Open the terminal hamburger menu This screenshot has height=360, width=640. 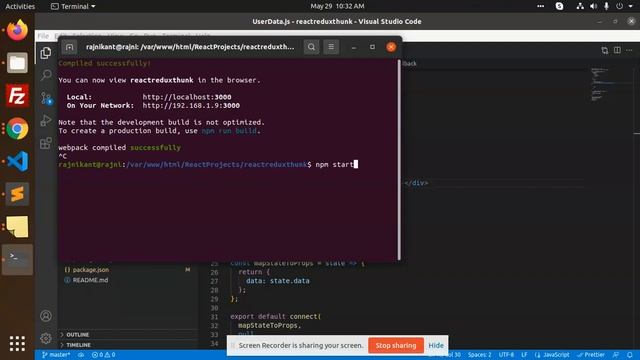pos(331,47)
